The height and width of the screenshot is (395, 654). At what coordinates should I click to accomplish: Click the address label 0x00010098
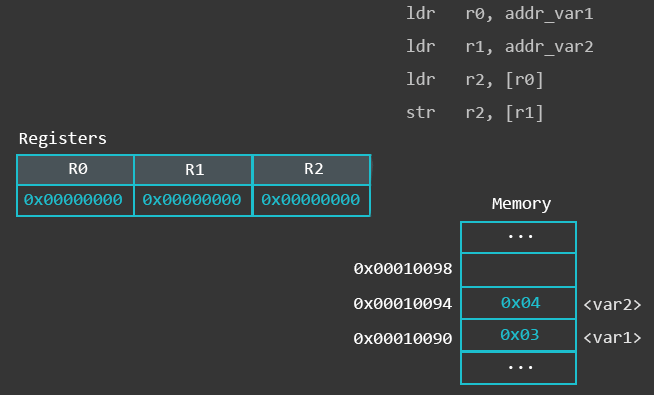(x=403, y=269)
